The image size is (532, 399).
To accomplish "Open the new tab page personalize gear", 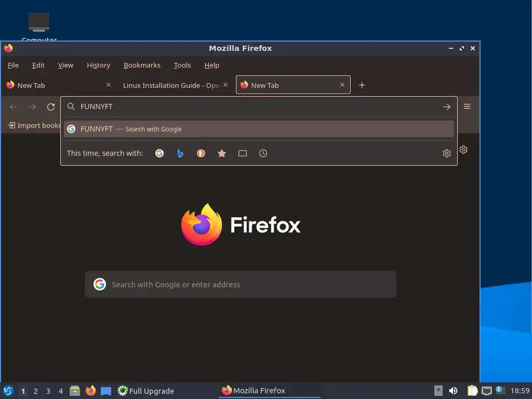I will click(x=463, y=150).
